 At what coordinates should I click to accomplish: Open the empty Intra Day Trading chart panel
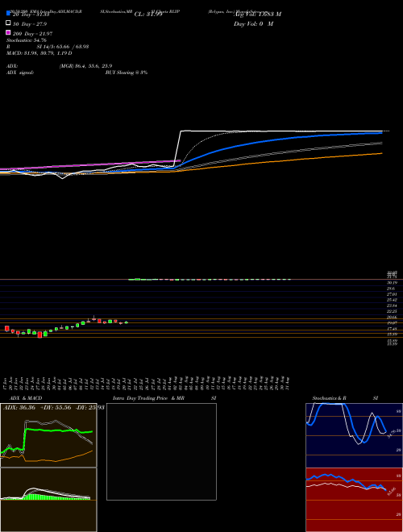click(x=161, y=451)
